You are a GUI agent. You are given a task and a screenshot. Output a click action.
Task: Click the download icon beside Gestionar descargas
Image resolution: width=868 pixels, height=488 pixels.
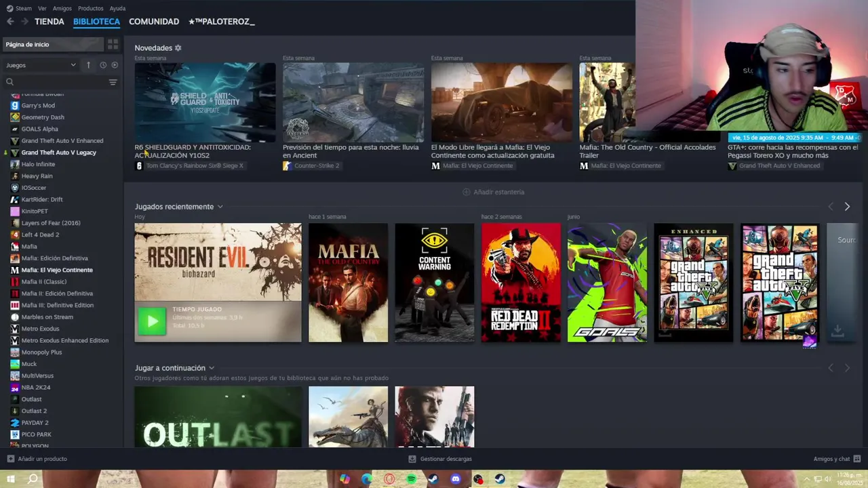coord(412,459)
